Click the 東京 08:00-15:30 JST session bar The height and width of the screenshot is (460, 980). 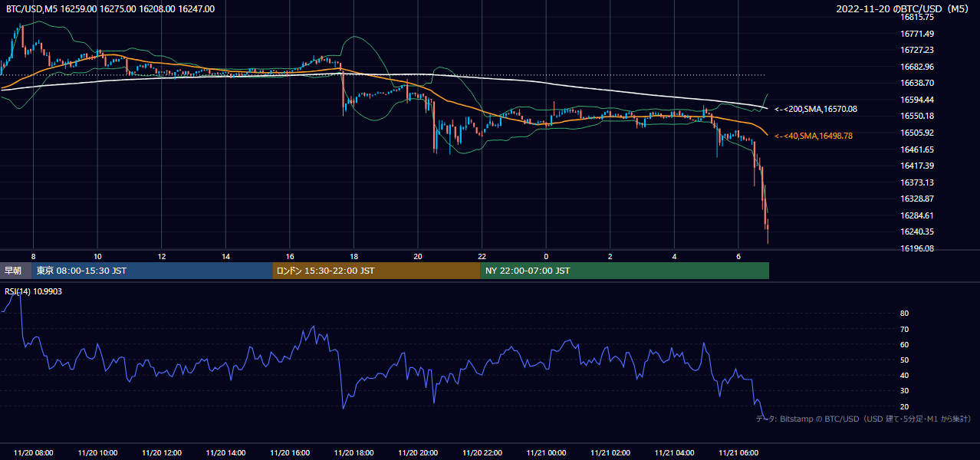pos(153,271)
